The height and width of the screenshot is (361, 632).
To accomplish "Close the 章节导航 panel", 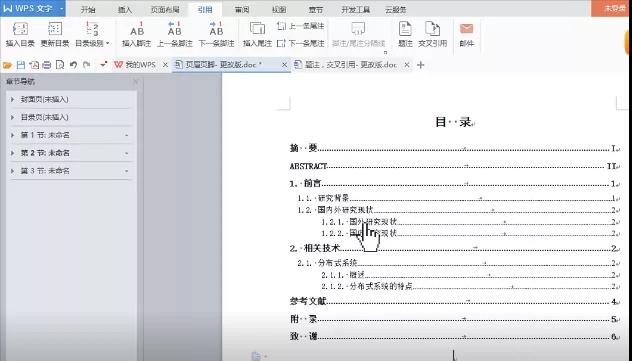I will click(x=135, y=82).
